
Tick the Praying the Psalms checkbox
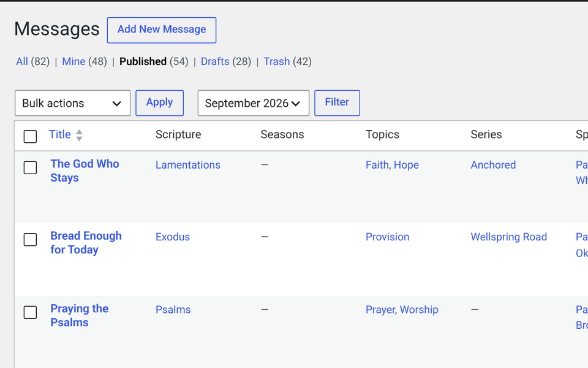coord(30,312)
